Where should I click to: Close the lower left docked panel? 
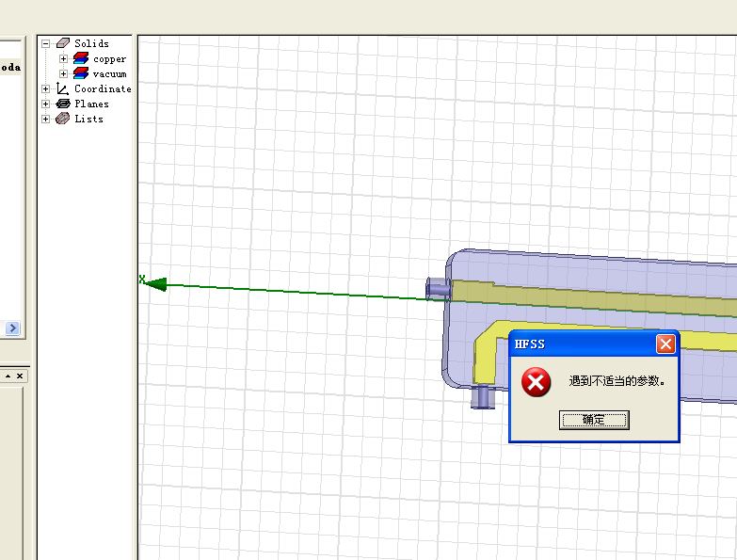[20, 376]
